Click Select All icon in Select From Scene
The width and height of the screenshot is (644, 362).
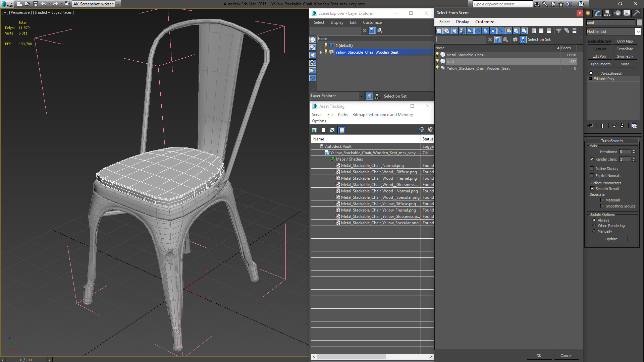[x=534, y=31]
